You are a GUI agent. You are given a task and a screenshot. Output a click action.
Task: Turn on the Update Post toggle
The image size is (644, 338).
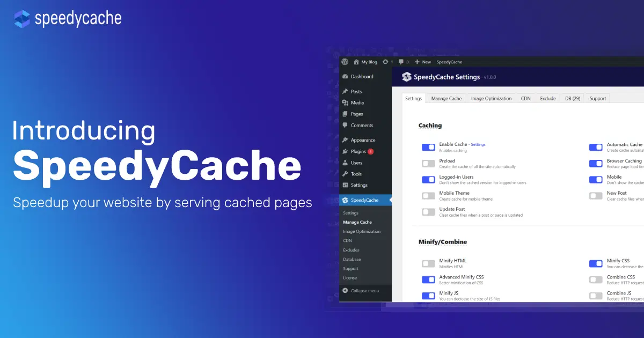pos(428,212)
